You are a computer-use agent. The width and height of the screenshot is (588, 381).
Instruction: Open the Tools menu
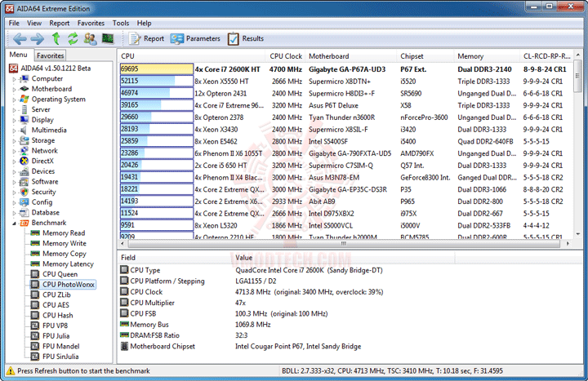pyautogui.click(x=121, y=23)
